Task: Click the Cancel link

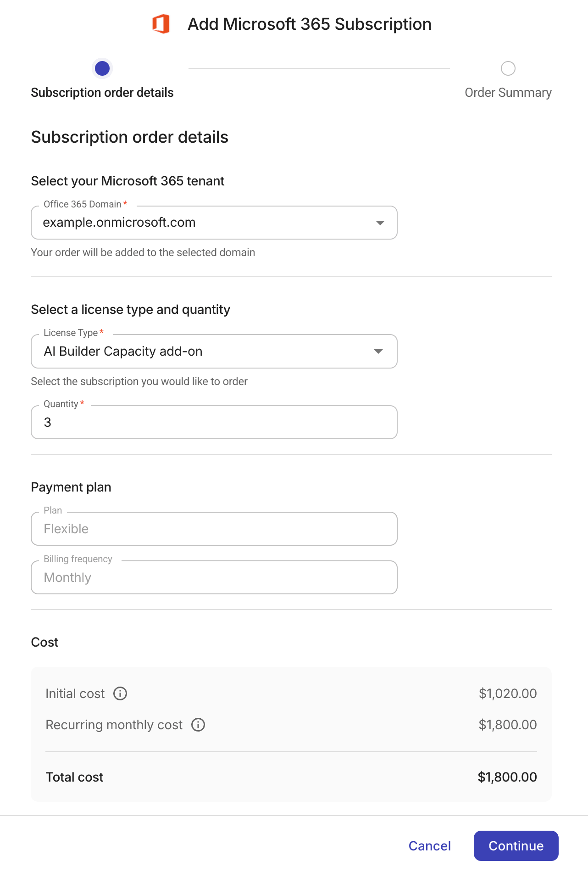Action: pos(430,846)
